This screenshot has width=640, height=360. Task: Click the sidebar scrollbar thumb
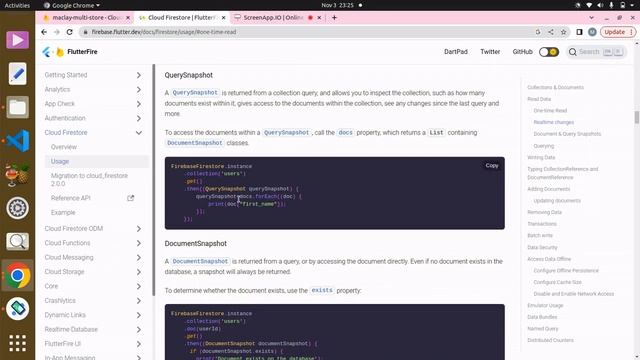click(153, 180)
